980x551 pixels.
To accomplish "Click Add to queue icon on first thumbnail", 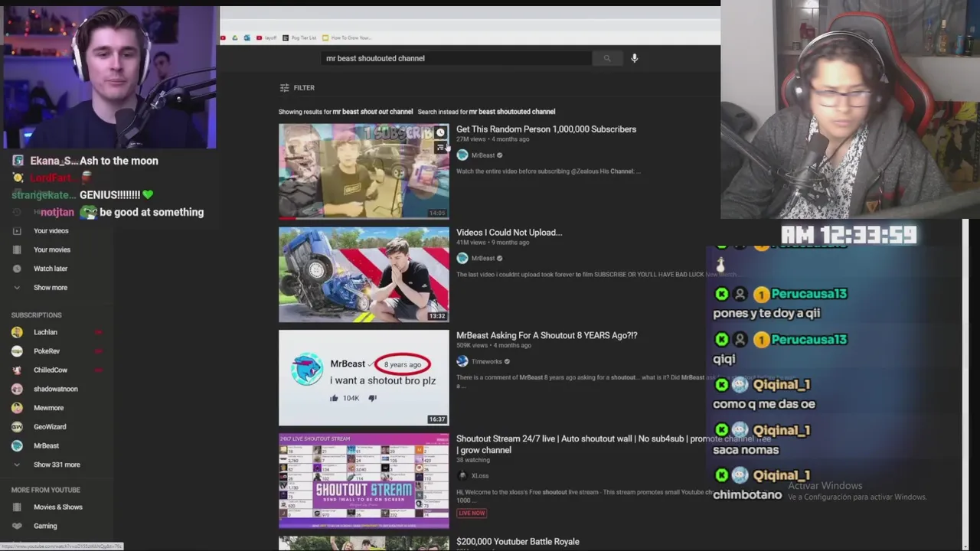I will point(440,147).
